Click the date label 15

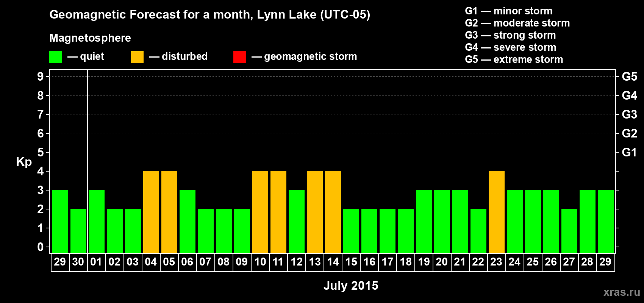click(351, 262)
